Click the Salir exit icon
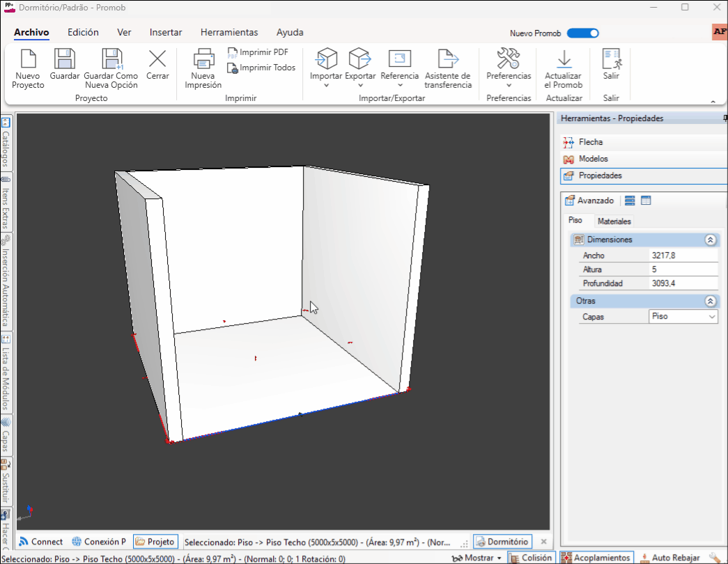The image size is (728, 564). (x=611, y=59)
